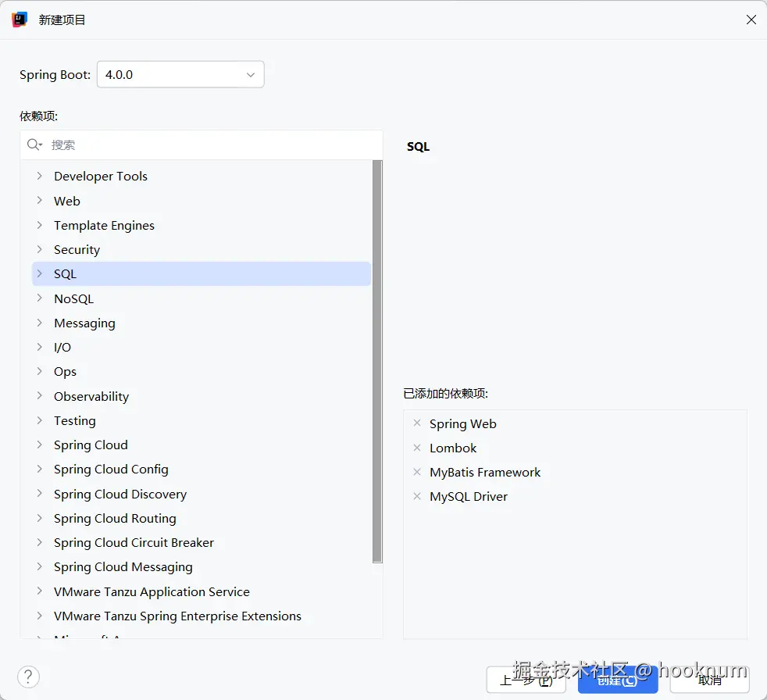
Task: Click the dependency search field
Action: [202, 145]
